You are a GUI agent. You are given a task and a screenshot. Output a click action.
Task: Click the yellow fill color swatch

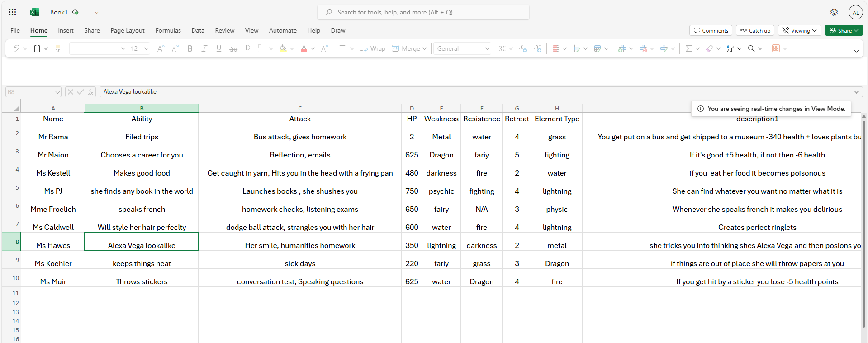click(x=283, y=48)
